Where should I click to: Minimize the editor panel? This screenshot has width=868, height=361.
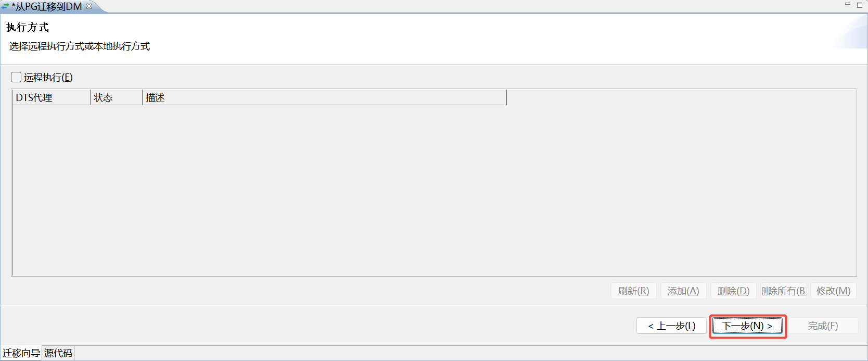coord(847,4)
